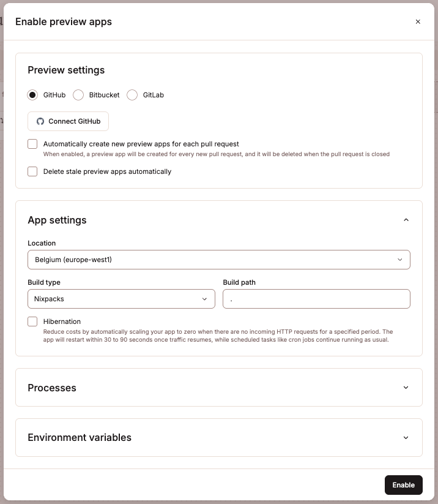This screenshot has width=438, height=504.
Task: Choose the GitLab radio option
Action: [x=132, y=95]
